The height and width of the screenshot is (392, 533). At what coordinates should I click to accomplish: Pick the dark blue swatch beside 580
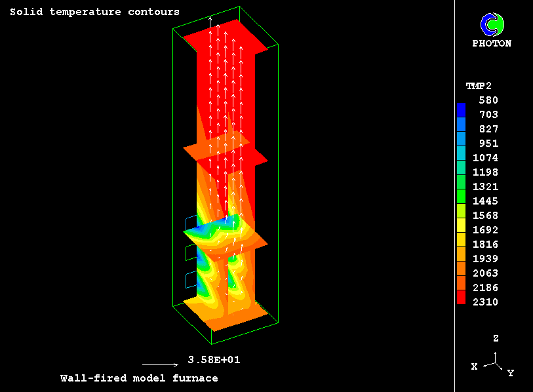coord(461,109)
